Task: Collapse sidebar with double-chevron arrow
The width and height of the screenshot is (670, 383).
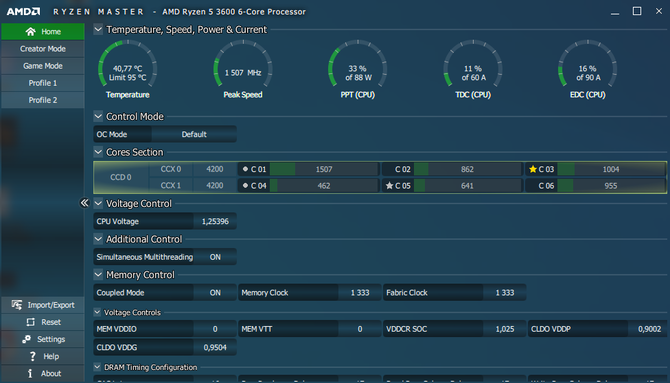Action: [85, 203]
